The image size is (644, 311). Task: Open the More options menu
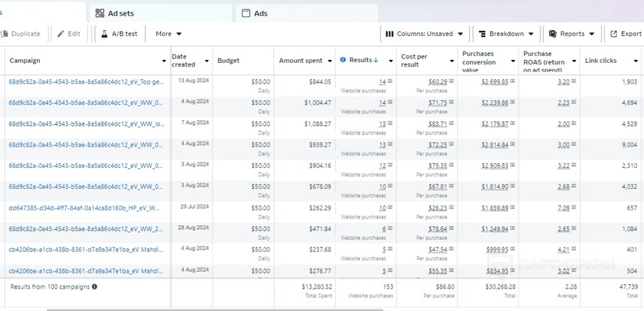(168, 34)
